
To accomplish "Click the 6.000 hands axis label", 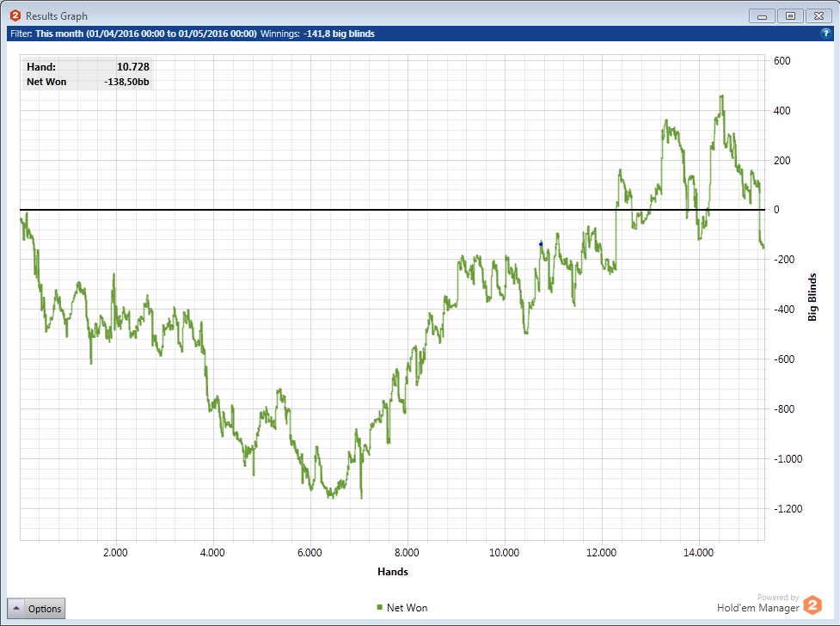I will point(310,553).
